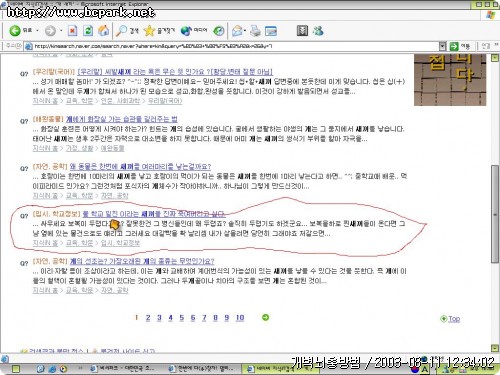Screen dimensions: 500x375
Task: Launch Internet Explorer from quick launch
Action: [x=52, y=369]
